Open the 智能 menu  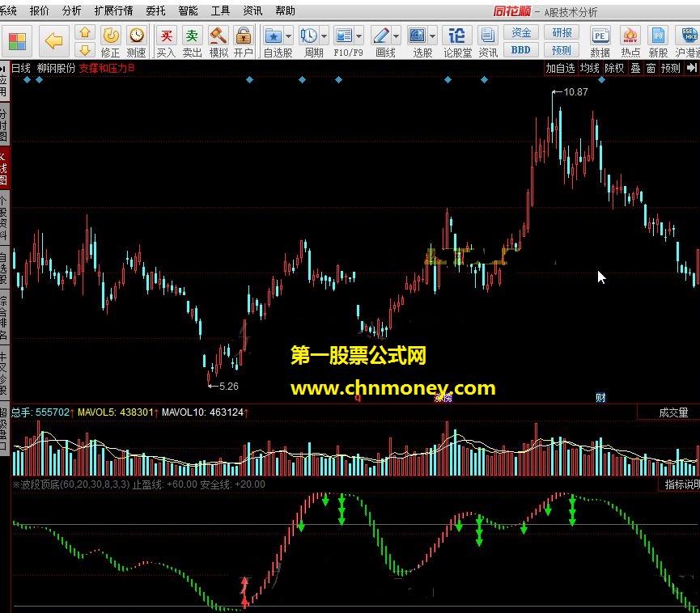(188, 11)
